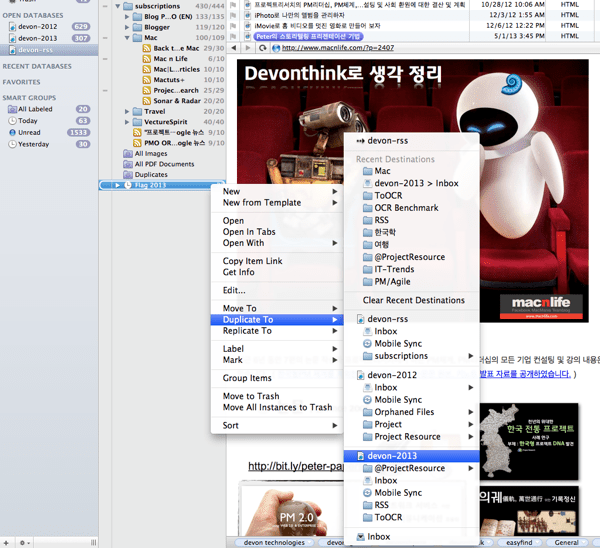The width and height of the screenshot is (600, 548).
Task: Select Orphaned Files under devon-2012
Action: [x=404, y=412]
